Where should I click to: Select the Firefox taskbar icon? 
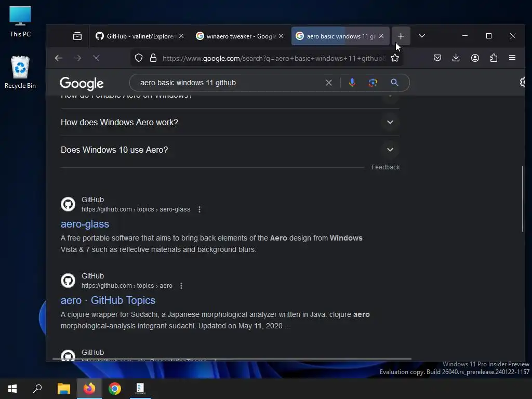tap(89, 389)
